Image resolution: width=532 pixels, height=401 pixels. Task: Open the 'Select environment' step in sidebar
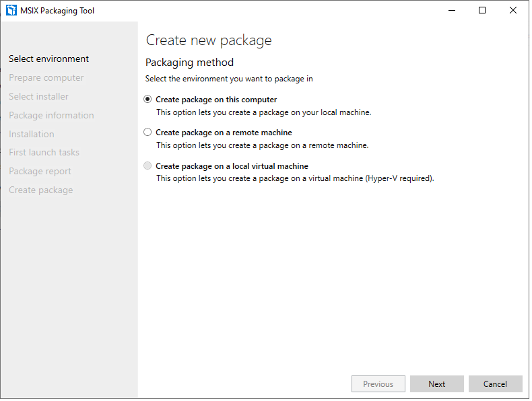point(48,59)
